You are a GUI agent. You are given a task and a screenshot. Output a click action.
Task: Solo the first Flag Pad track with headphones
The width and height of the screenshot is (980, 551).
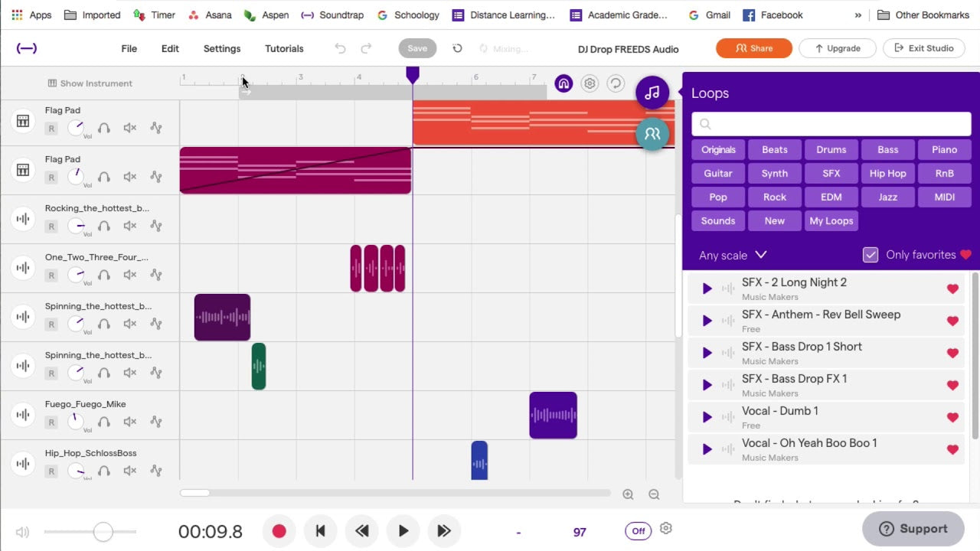104,128
